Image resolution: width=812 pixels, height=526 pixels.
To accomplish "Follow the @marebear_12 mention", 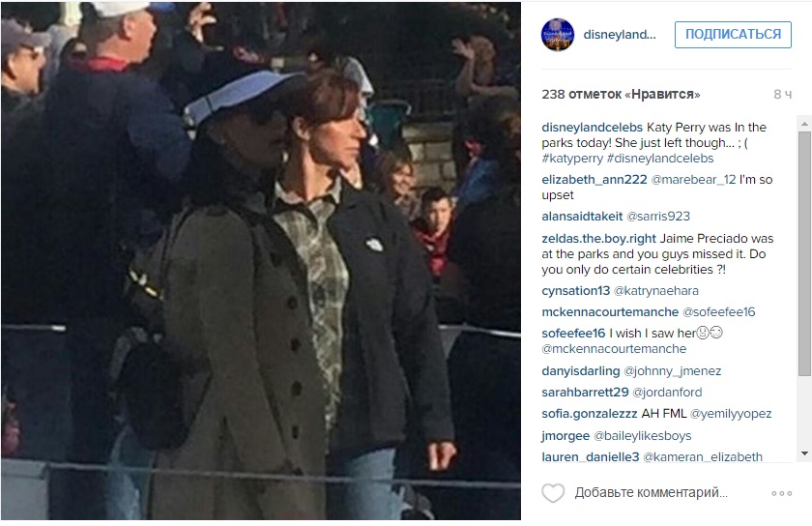I will [693, 179].
